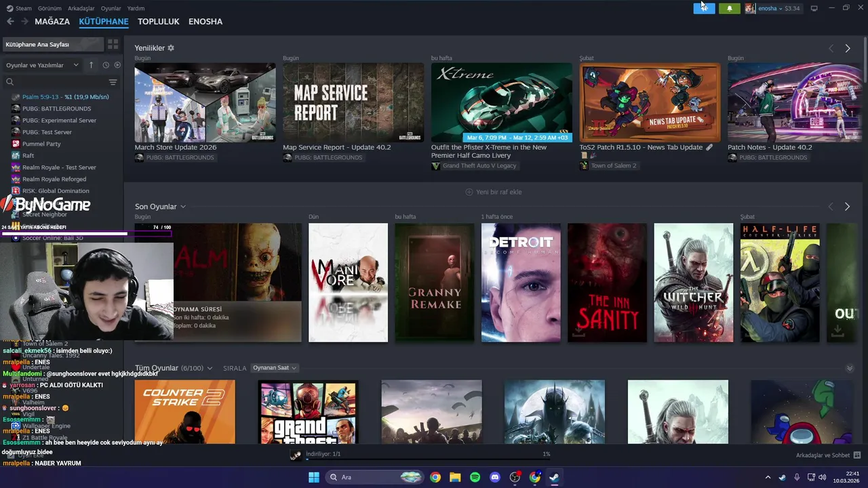This screenshot has height=488, width=868.
Task: Open Manivore game cover in Son Oyunlar
Action: [348, 283]
